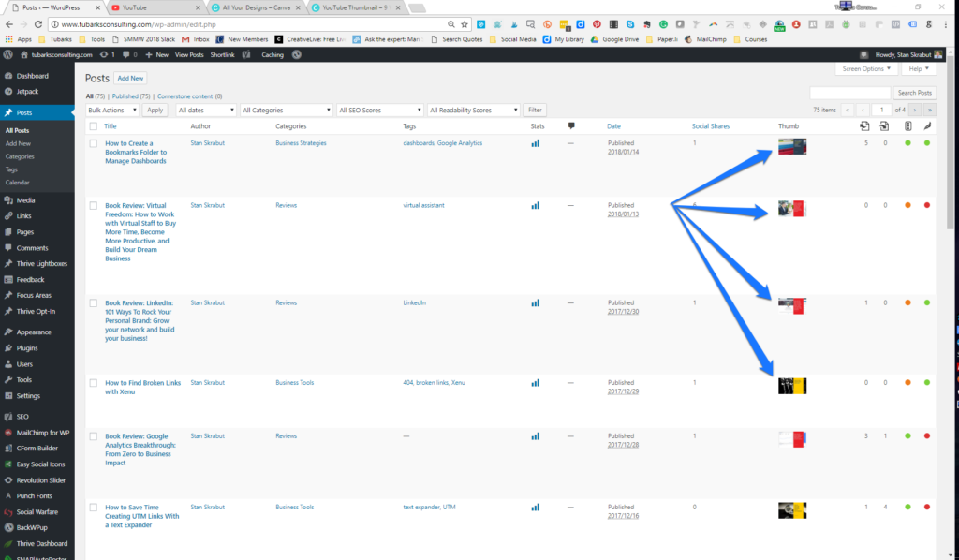Click the WordPress logo in admin bar
Screen dimensions: 959x560
pos(8,55)
